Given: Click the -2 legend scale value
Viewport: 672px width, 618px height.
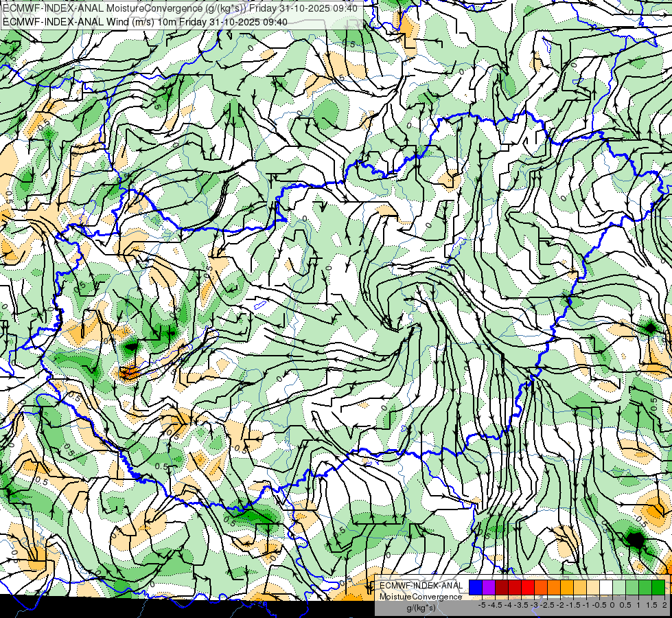Looking at the screenshot, I should (560, 605).
